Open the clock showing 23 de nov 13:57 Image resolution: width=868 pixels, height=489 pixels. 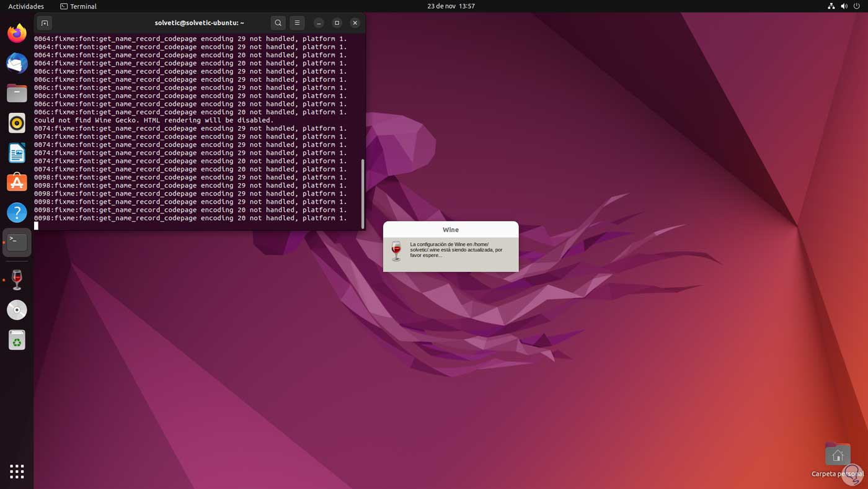(x=451, y=6)
